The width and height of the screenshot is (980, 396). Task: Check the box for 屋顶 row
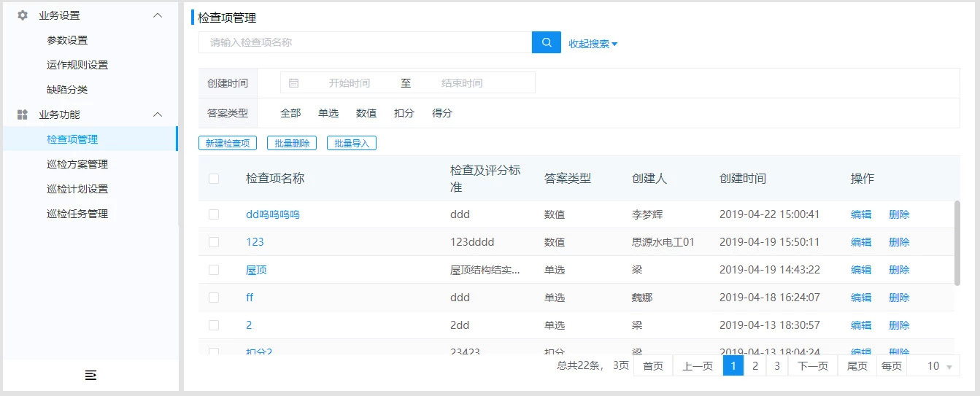point(214,270)
